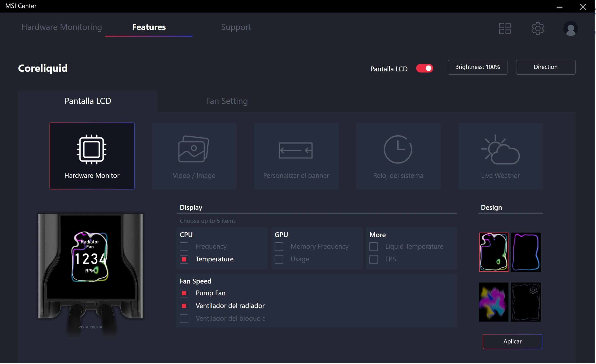Open the custom design thumbnail with gear
The width and height of the screenshot is (596, 364).
[526, 302]
